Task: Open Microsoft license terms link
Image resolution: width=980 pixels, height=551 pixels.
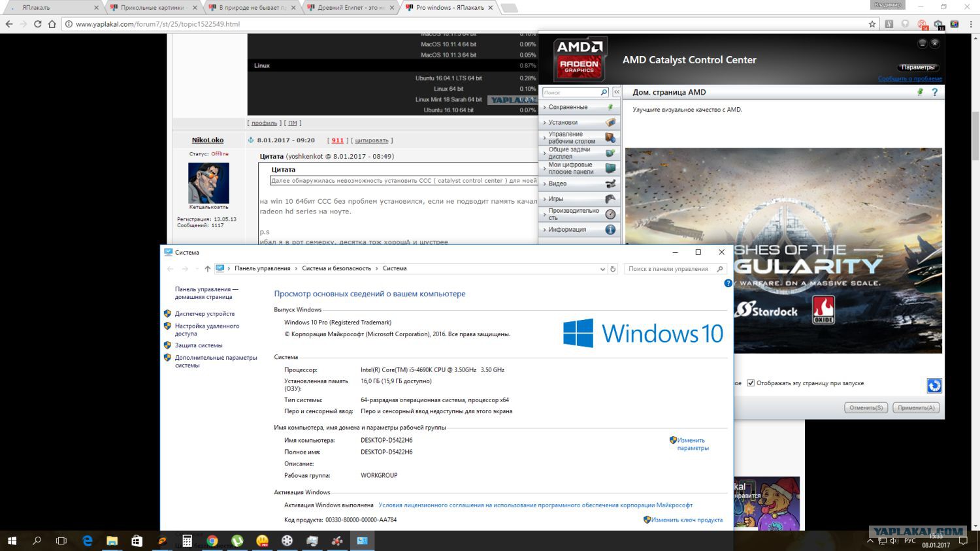Action: (x=535, y=505)
